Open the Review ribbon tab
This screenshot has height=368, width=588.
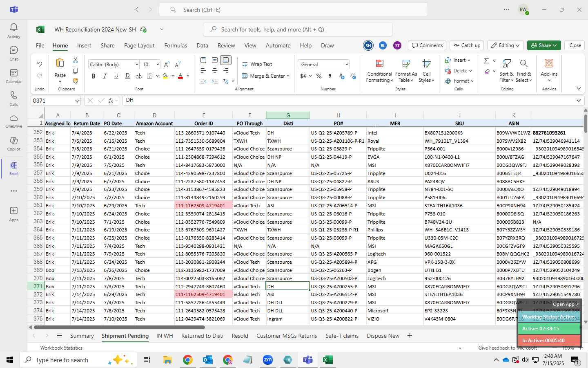226,45
